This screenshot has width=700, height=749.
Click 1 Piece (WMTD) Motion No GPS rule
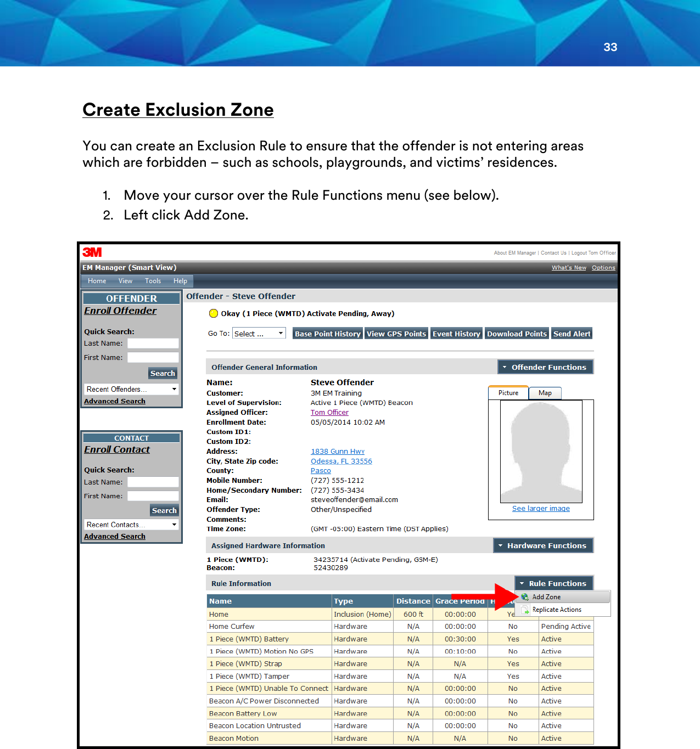(x=261, y=652)
